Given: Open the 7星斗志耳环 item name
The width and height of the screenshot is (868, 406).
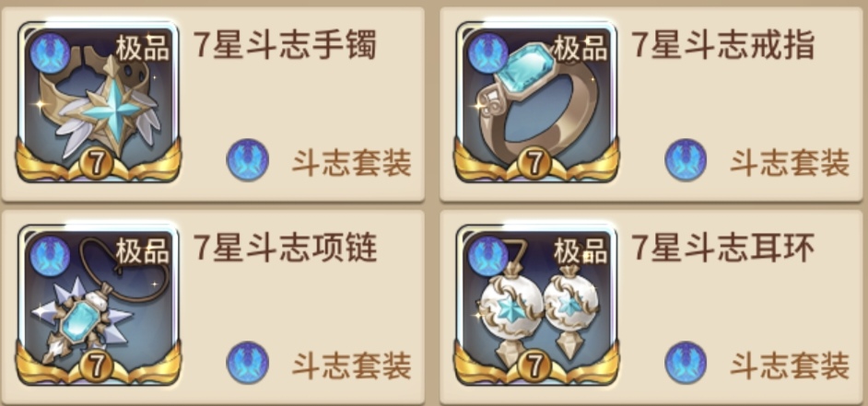Looking at the screenshot, I should (x=723, y=248).
